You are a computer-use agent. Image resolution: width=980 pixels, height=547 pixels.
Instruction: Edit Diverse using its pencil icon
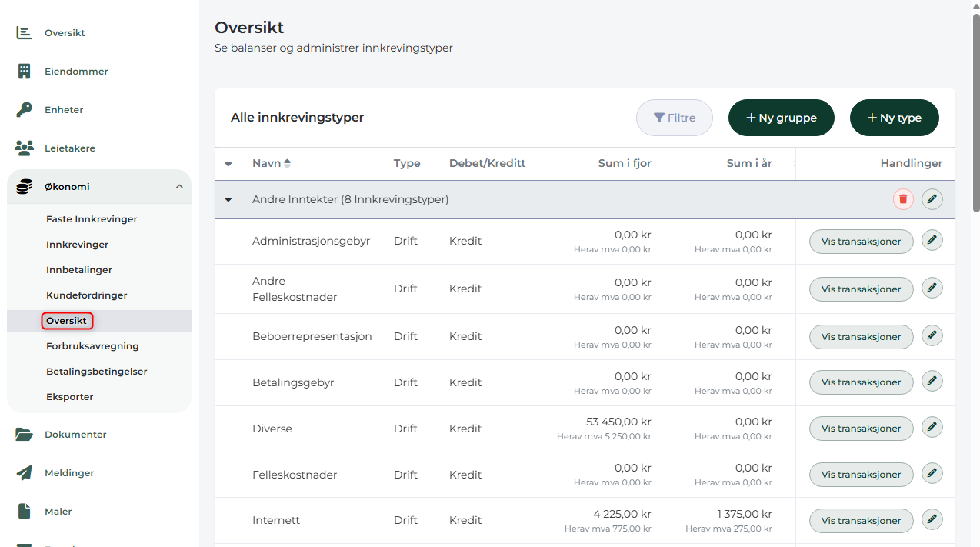[x=932, y=426]
